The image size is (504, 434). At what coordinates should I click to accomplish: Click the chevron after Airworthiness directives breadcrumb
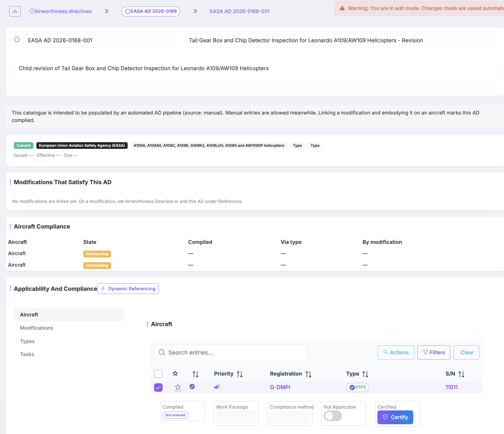pos(107,11)
